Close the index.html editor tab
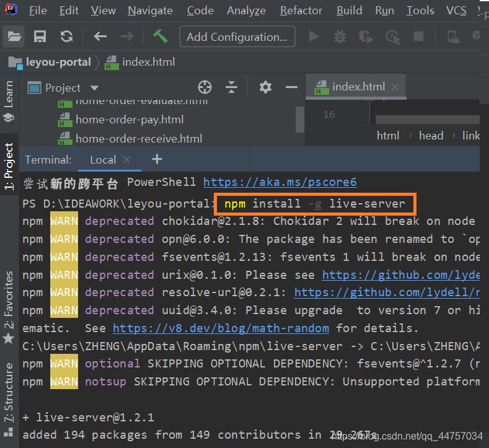489x448 pixels. click(x=395, y=87)
